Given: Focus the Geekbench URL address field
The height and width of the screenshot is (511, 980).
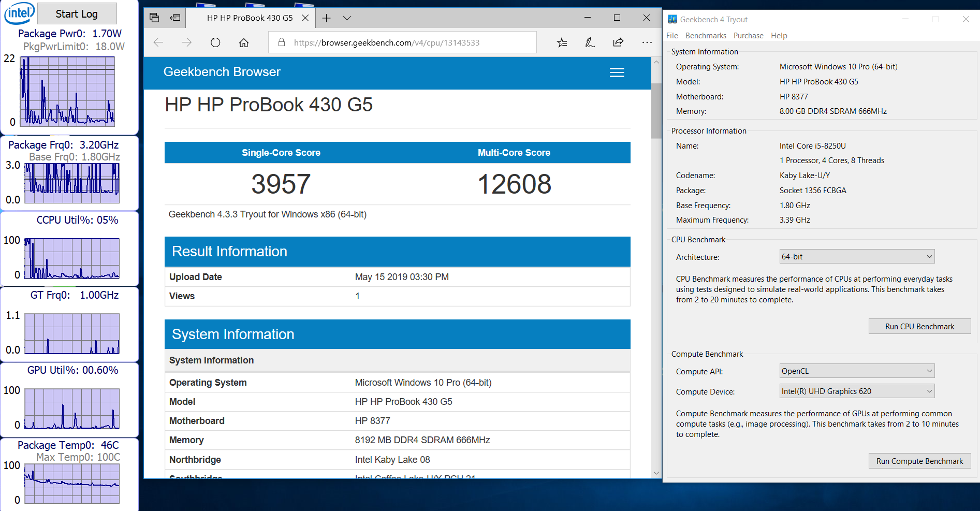Looking at the screenshot, I should tap(402, 42).
